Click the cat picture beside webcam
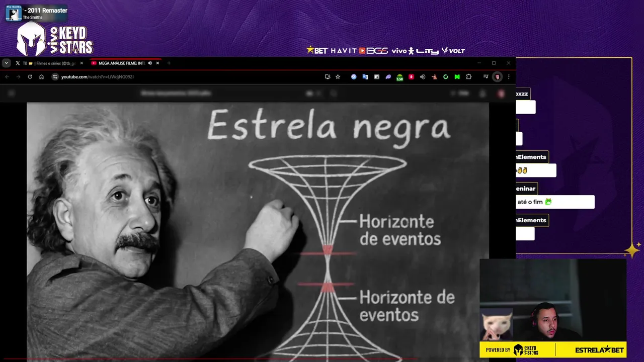The width and height of the screenshot is (644, 362). coord(497,325)
